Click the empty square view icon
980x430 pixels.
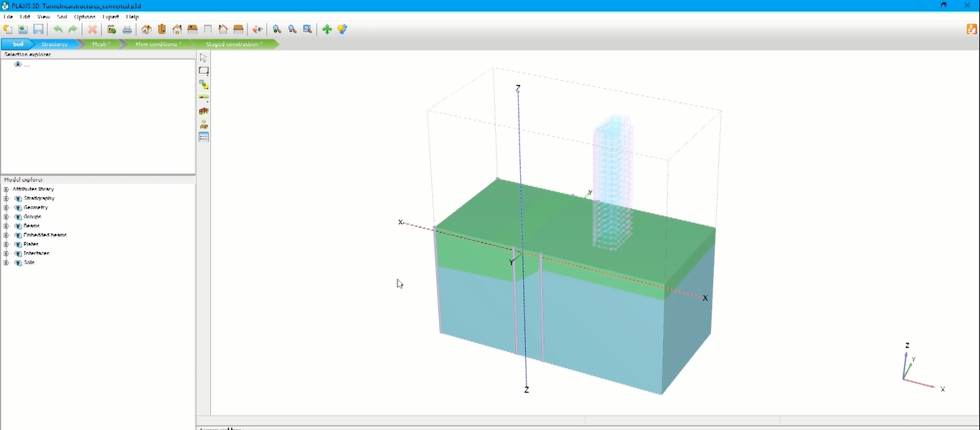208,29
